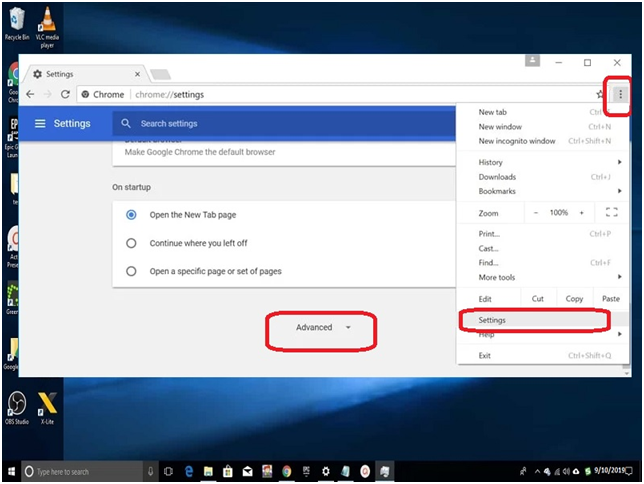Click Copy in the Edit row
Screen dimensions: 644x484
(574, 299)
